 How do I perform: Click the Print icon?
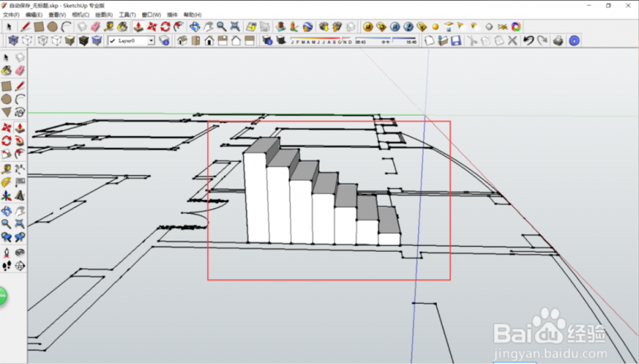tap(559, 41)
